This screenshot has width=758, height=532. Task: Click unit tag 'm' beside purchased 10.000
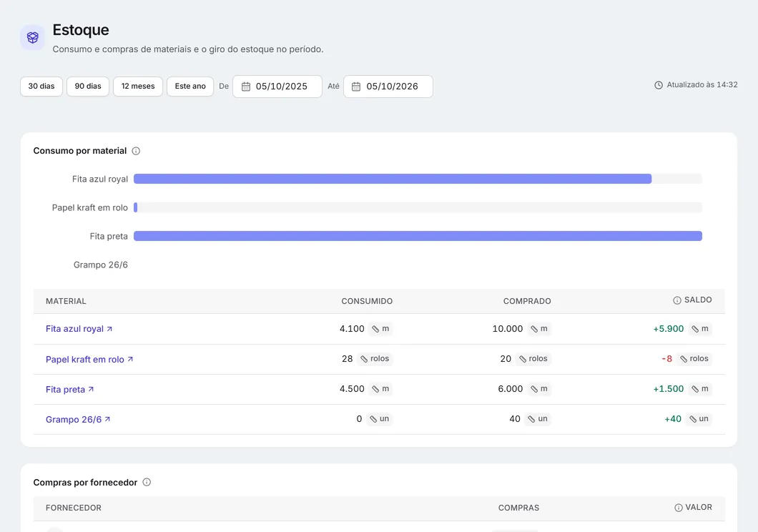[x=539, y=329]
